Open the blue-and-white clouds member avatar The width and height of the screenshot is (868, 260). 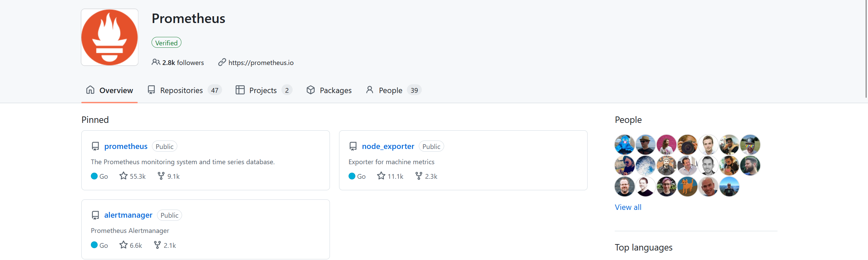coord(646,166)
